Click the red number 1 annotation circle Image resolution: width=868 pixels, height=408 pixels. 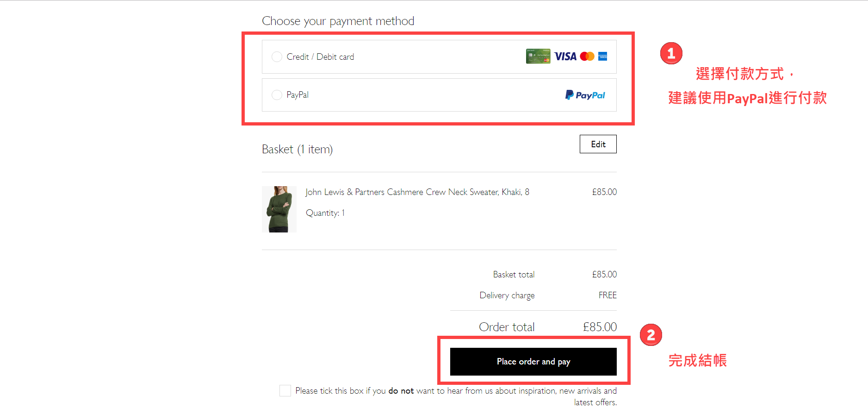[x=671, y=53]
